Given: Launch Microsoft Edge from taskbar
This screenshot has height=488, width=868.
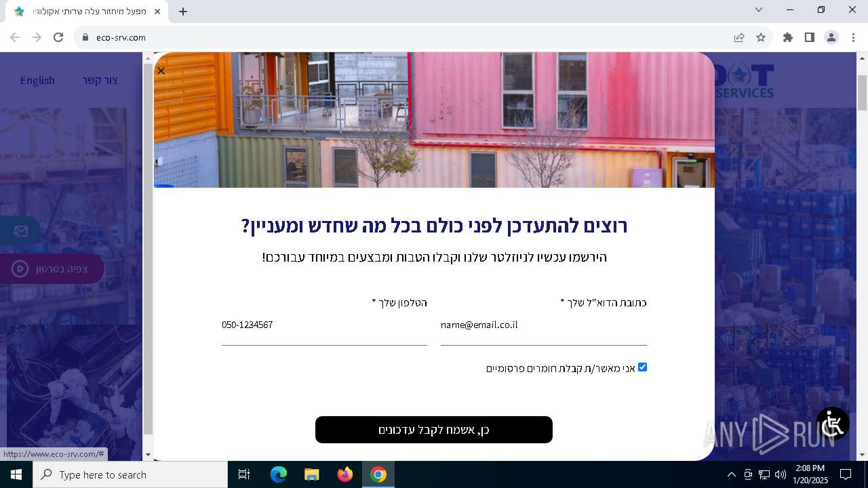Looking at the screenshot, I should tap(279, 474).
